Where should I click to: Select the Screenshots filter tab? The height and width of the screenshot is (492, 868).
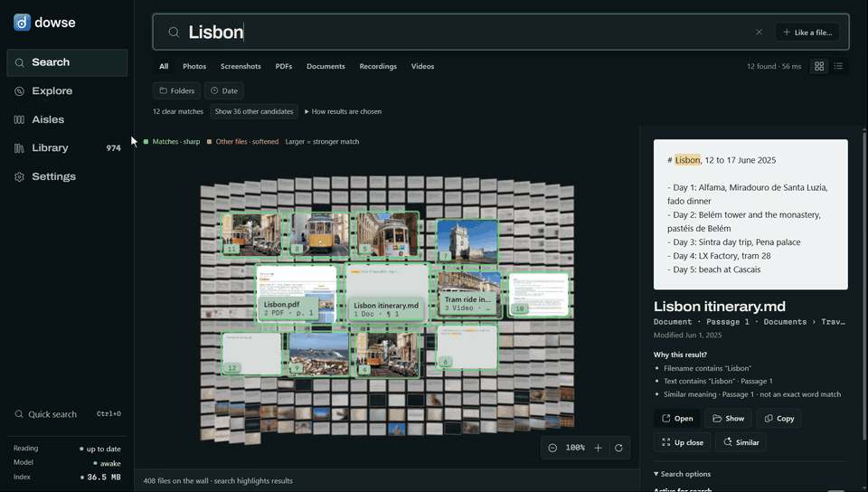241,66
